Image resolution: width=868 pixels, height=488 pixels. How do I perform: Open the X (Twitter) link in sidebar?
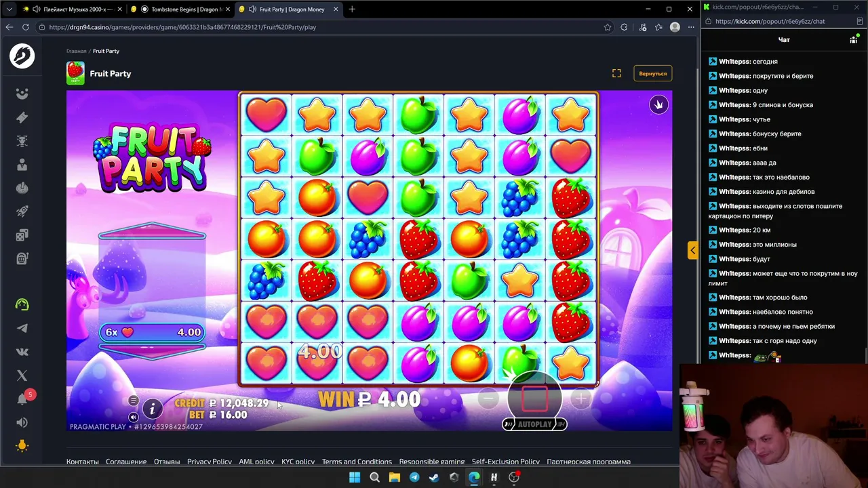coord(22,375)
